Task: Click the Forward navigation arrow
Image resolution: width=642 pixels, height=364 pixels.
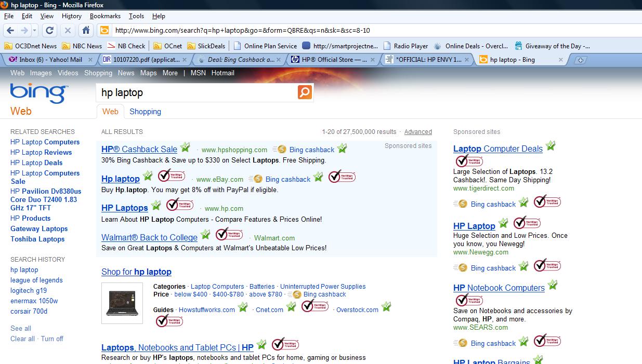Action: [x=24, y=30]
